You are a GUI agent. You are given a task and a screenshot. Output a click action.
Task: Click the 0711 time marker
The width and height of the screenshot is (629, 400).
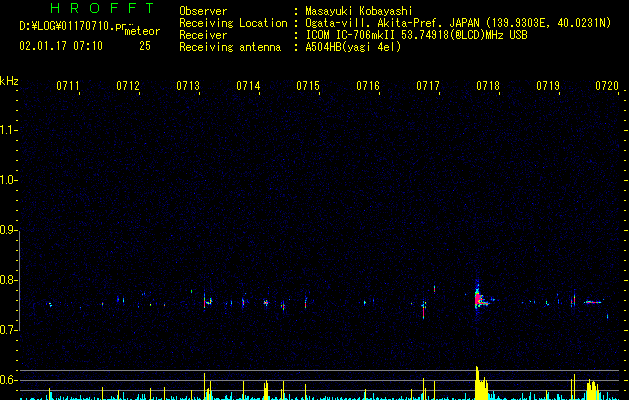coord(68,86)
